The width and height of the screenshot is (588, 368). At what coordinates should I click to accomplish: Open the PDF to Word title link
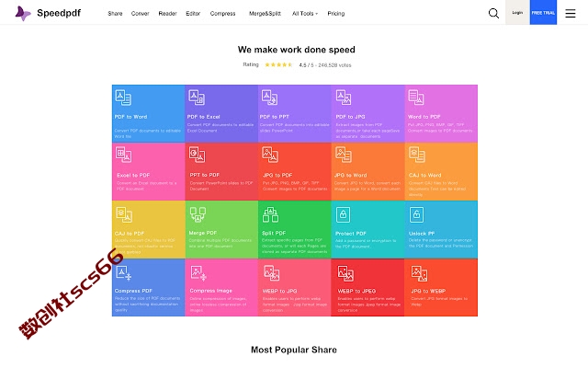pos(130,117)
